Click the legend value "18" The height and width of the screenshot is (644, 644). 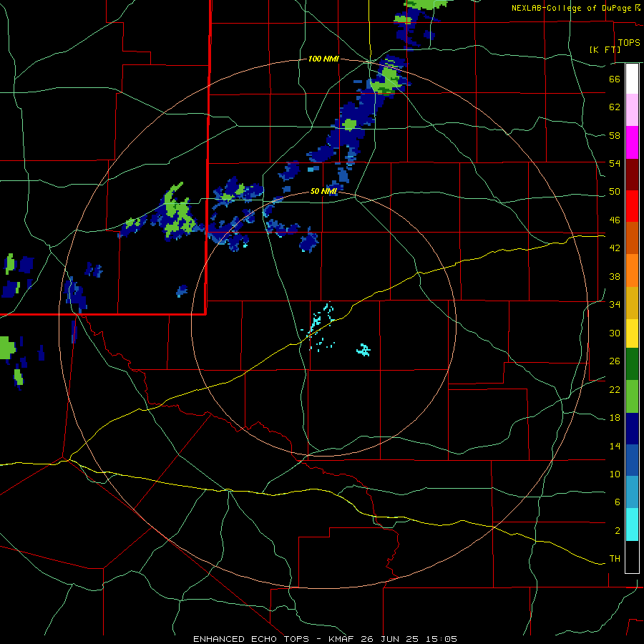tap(615, 418)
